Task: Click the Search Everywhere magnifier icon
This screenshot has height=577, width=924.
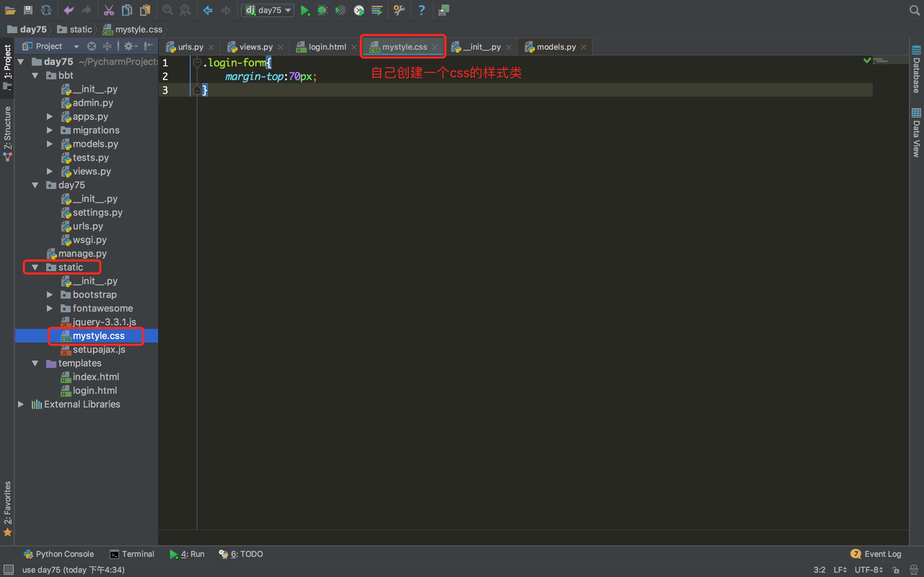Action: (x=914, y=10)
